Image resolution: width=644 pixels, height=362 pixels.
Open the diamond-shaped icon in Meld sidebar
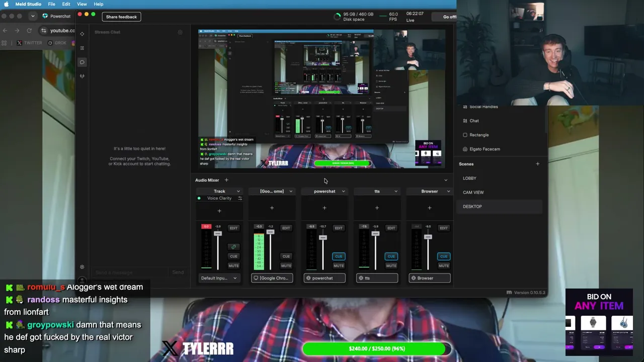(82, 34)
